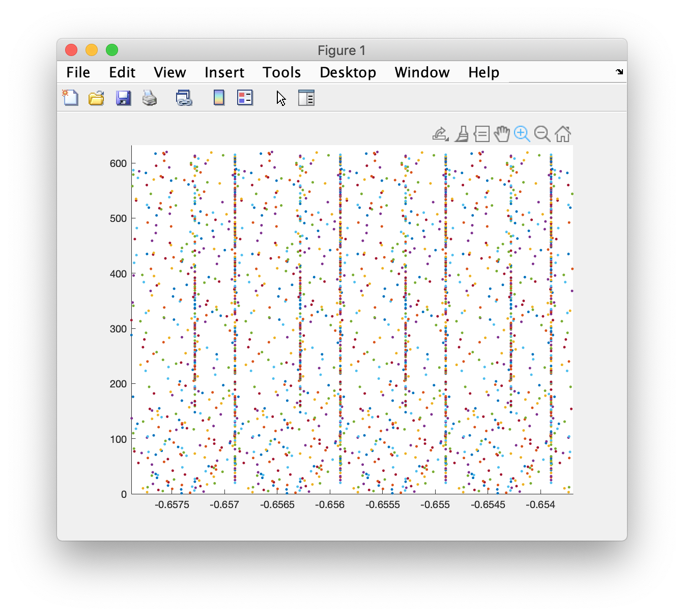Save the figure using the Save icon
The image size is (684, 616).
[x=123, y=97]
